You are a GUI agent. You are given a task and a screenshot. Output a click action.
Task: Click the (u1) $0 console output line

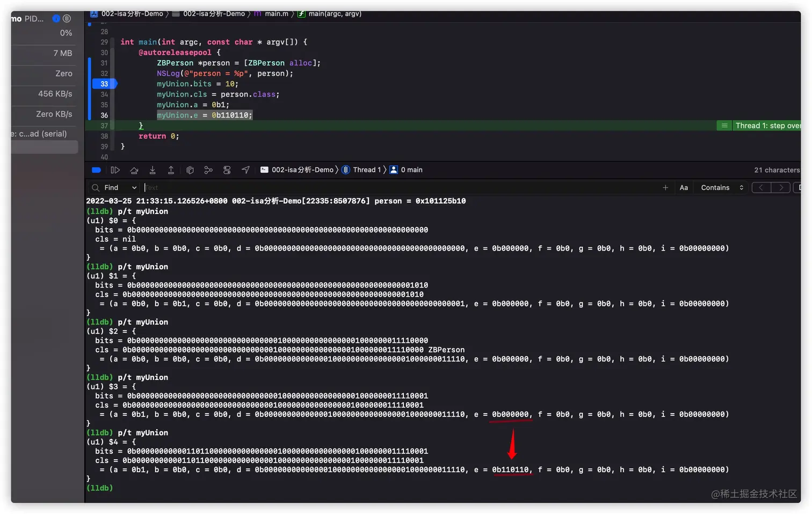(111, 221)
